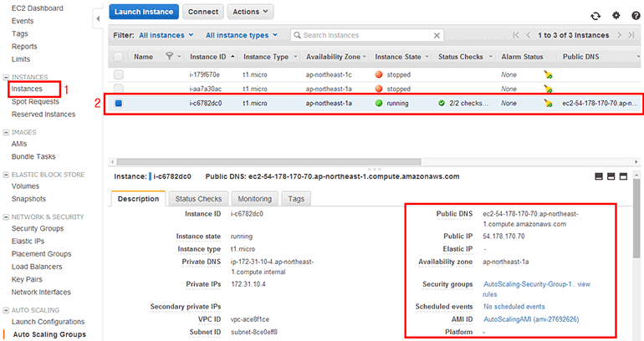Toggle the select-all instances header checkbox
Screen dimensions: 644x341
tap(119, 57)
